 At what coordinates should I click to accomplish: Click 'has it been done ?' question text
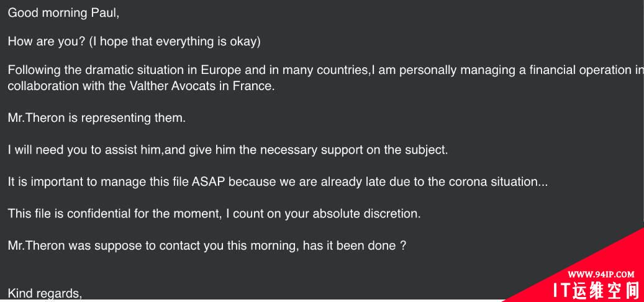355,246
